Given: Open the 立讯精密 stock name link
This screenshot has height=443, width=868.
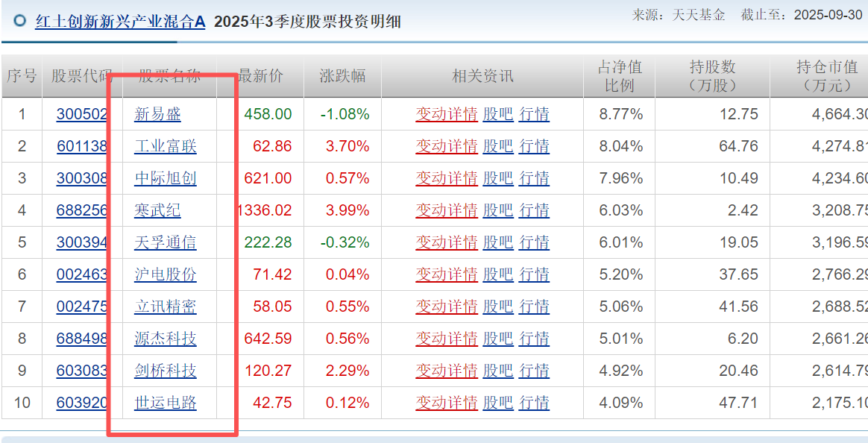Looking at the screenshot, I should click(x=166, y=307).
